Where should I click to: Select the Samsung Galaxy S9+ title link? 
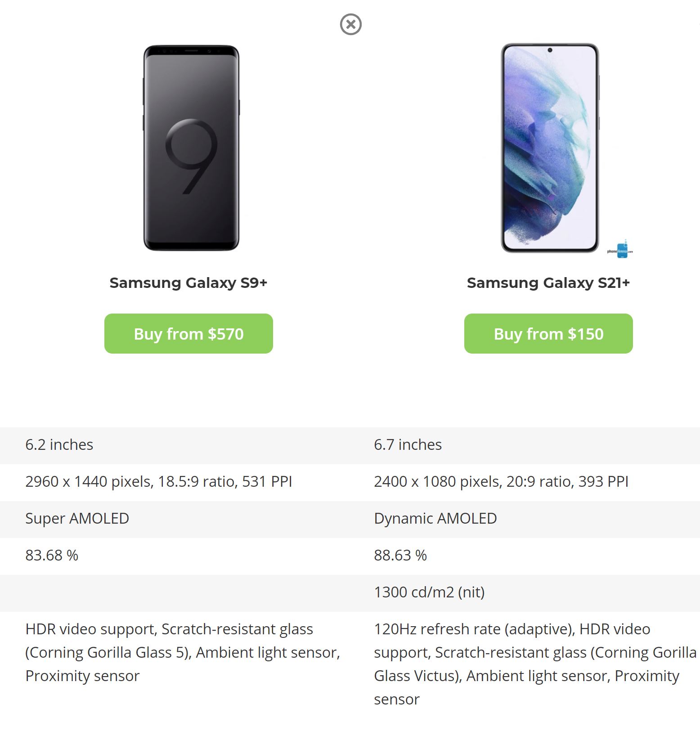click(189, 283)
